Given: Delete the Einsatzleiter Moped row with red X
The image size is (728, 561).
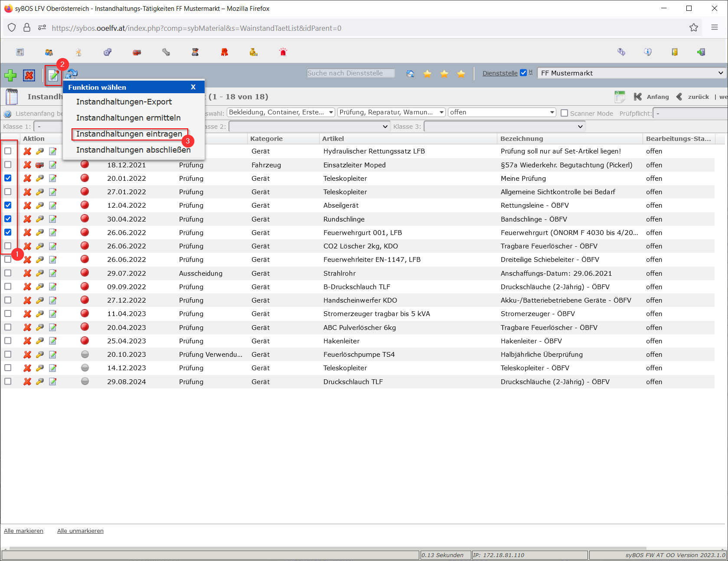Looking at the screenshot, I should [27, 165].
